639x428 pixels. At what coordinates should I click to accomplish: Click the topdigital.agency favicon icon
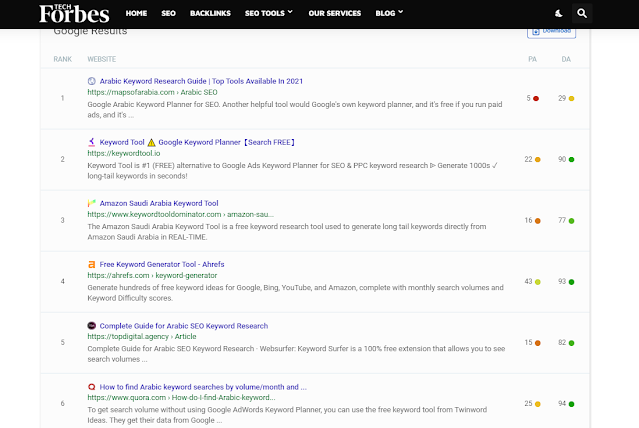92,326
